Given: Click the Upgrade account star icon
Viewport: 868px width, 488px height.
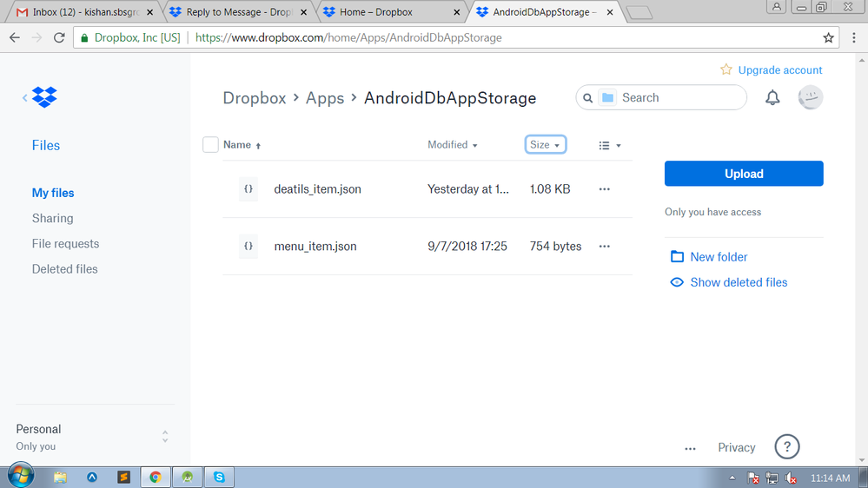Looking at the screenshot, I should point(726,69).
